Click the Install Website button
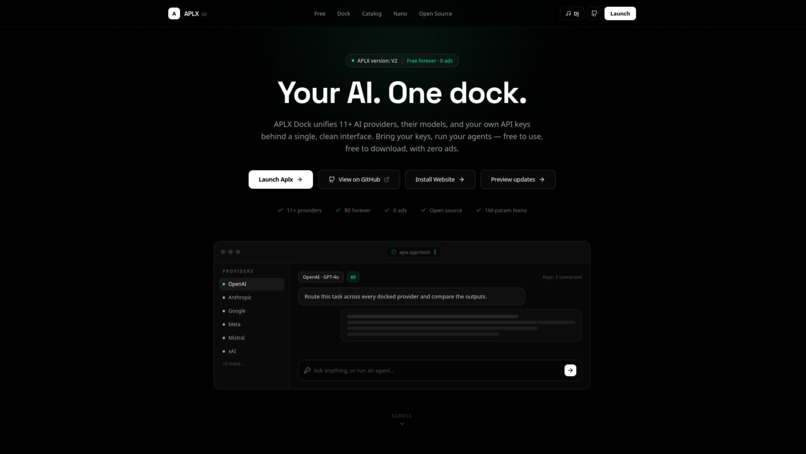Viewport: 806px width, 454px height. pos(440,179)
